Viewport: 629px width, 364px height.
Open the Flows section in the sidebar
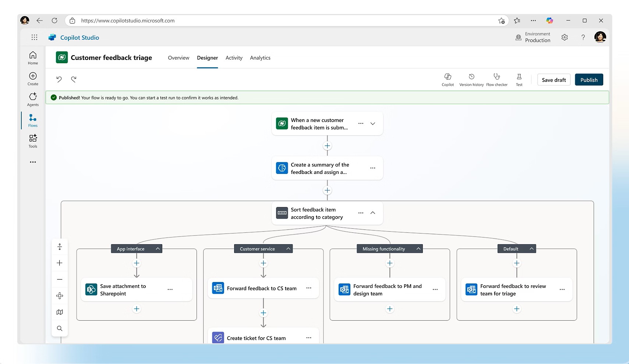click(32, 120)
